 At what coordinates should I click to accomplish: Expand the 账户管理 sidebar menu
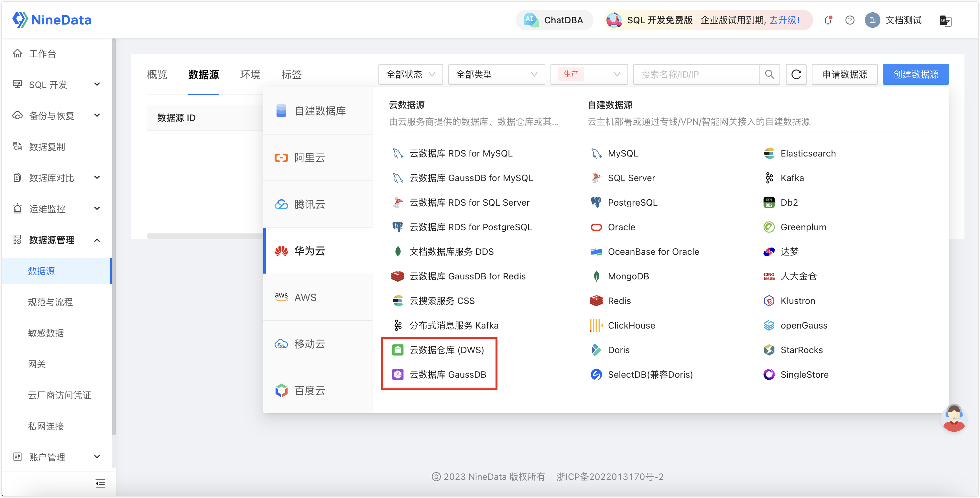pyautogui.click(x=57, y=457)
